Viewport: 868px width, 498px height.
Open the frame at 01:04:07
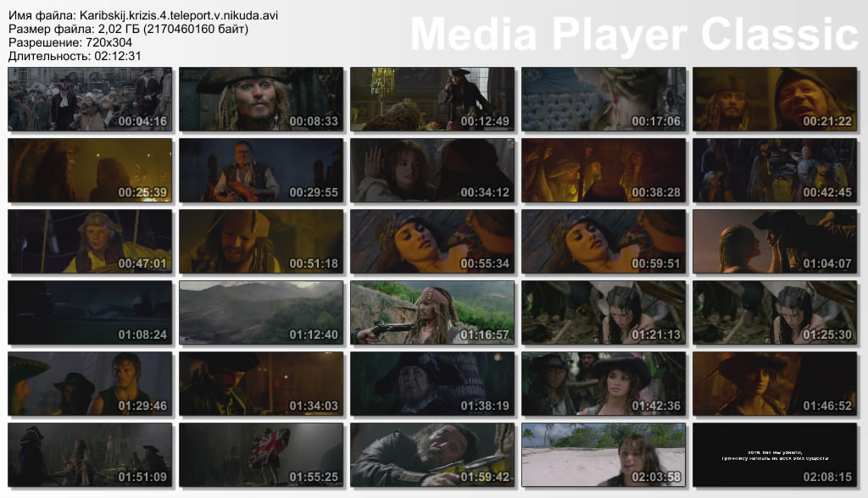tap(775, 241)
